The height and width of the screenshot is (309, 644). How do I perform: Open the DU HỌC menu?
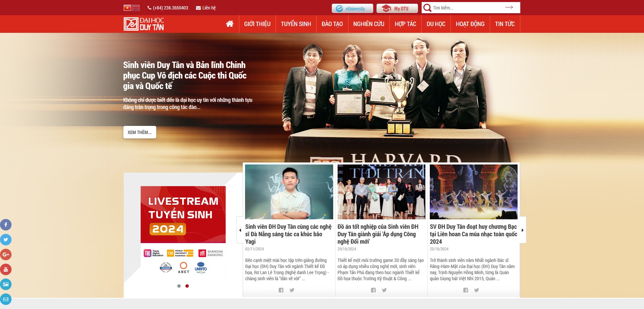[436, 24]
